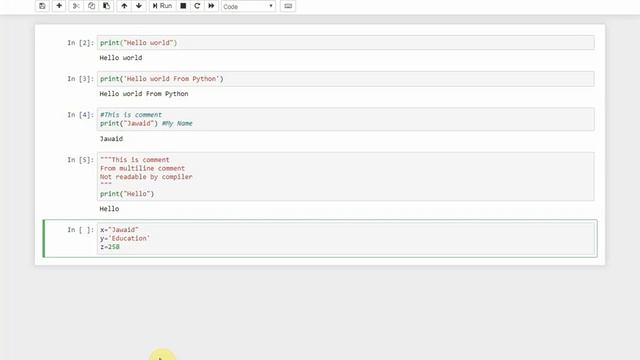
Task: Click the 'Jawaid' output text
Action: pos(111,139)
